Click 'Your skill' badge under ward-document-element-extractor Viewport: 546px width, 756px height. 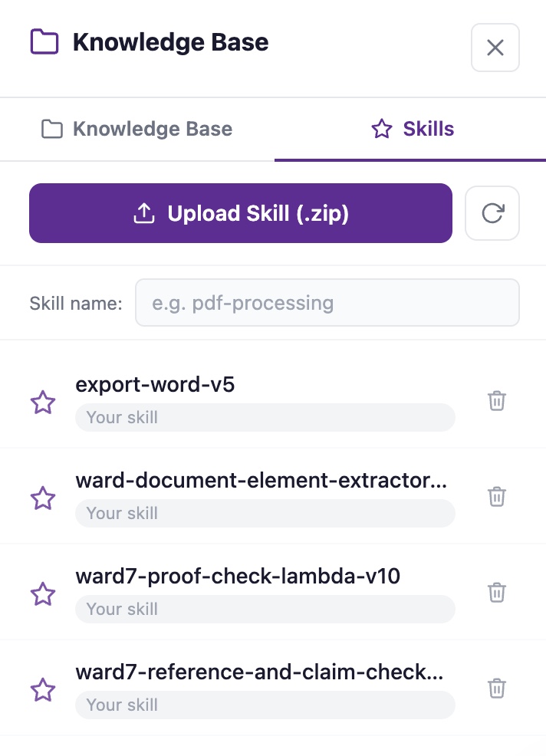pyautogui.click(x=265, y=514)
